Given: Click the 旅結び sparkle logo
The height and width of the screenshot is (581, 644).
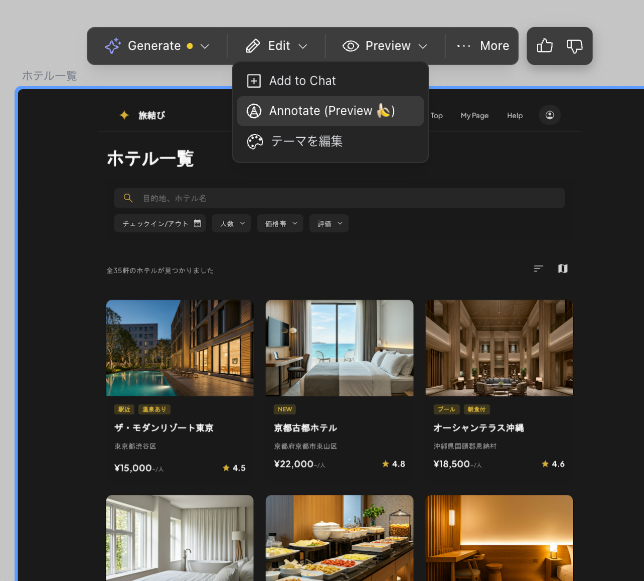Looking at the screenshot, I should pos(124,115).
